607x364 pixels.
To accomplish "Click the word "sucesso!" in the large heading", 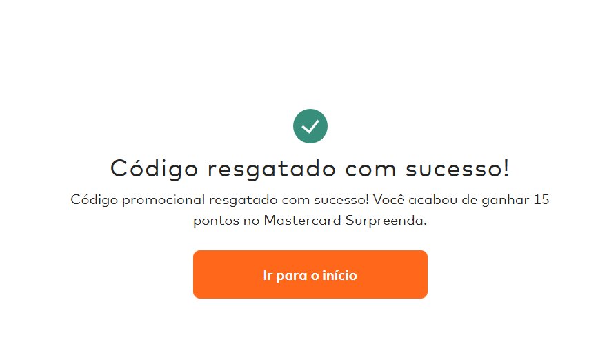I will tap(457, 170).
